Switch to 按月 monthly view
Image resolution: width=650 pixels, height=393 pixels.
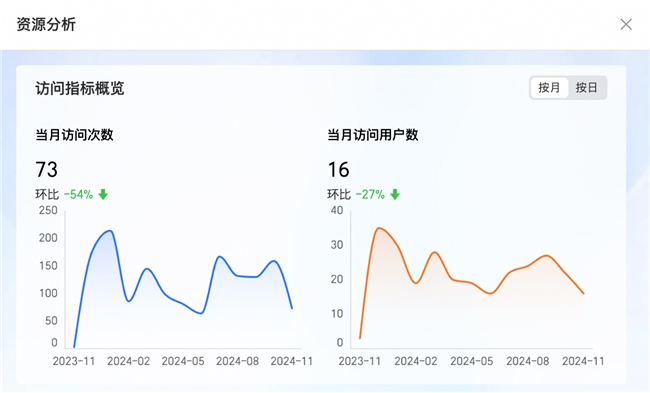click(x=549, y=87)
